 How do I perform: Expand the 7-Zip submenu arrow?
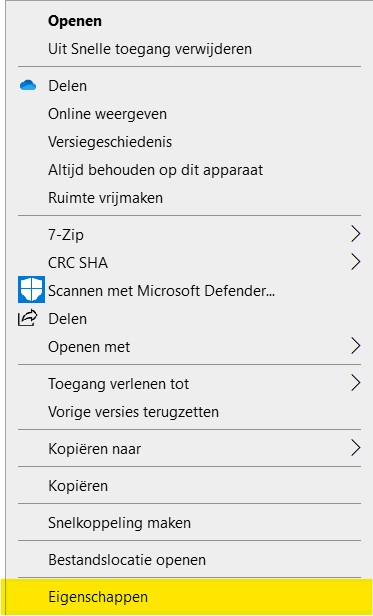pos(355,234)
